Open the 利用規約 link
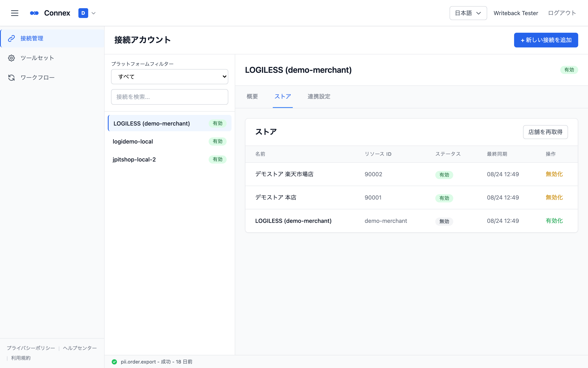Image resolution: width=588 pixels, height=368 pixels. (21, 358)
